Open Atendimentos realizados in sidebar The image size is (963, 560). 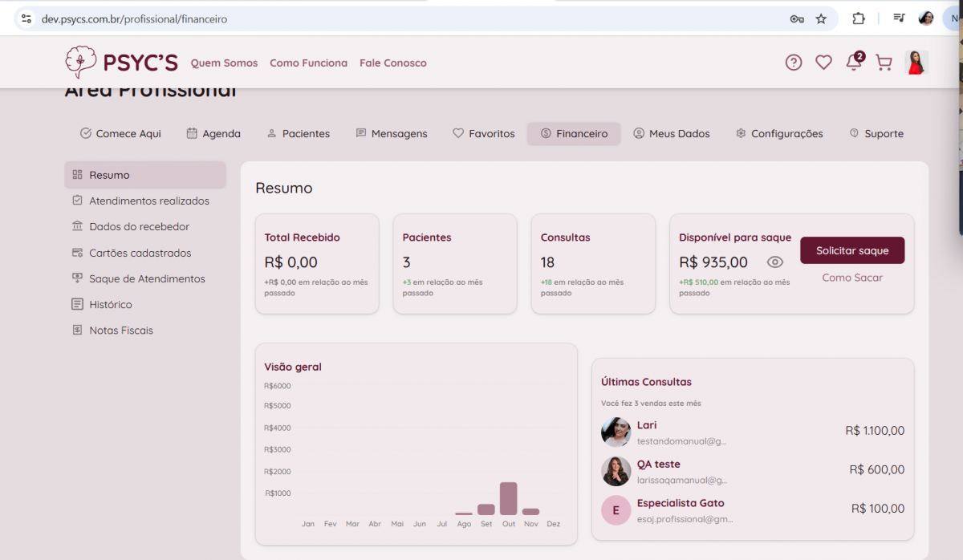point(149,201)
